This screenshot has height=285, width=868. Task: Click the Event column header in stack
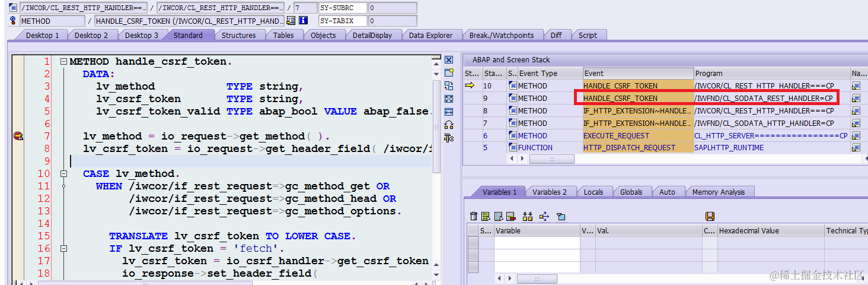pyautogui.click(x=638, y=74)
